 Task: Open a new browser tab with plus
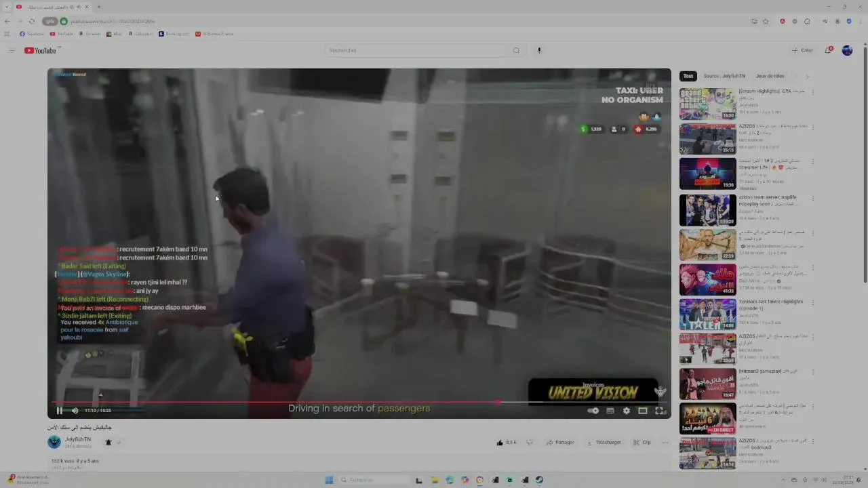99,7
